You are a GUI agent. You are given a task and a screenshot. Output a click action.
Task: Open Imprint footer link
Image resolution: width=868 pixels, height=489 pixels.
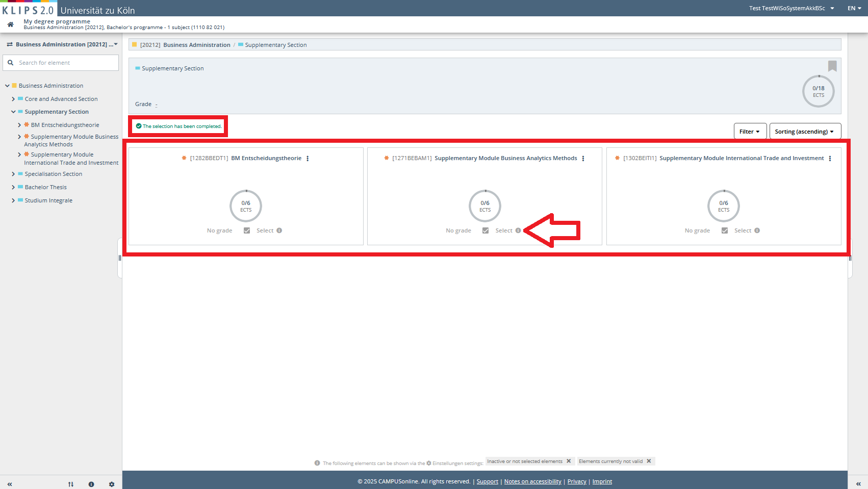point(602,481)
